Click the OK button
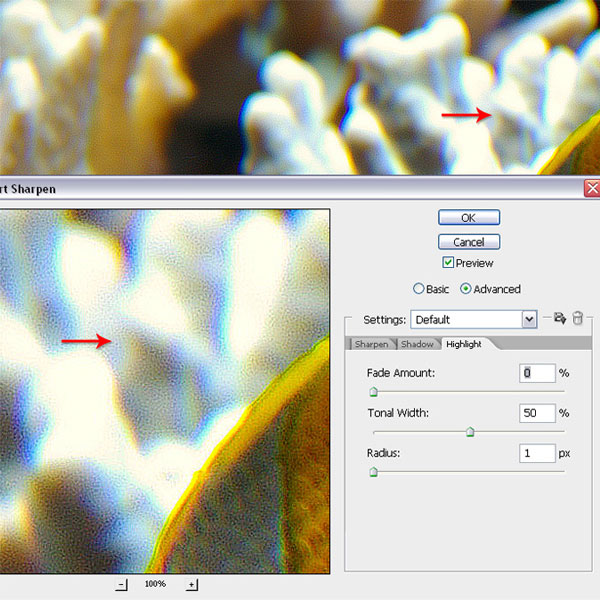Screen dimensions: 600x600 (468, 218)
